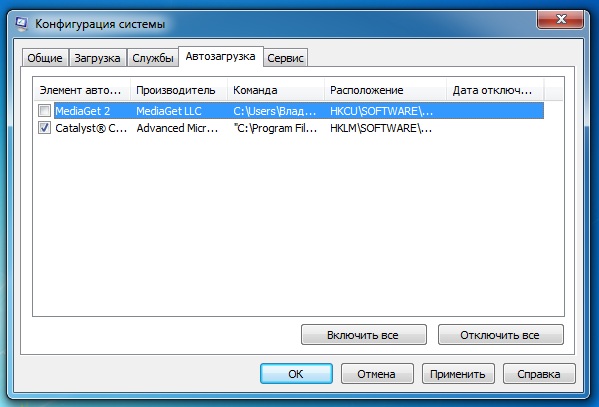Click the System Configuration window icon
The width and height of the screenshot is (599, 407).
tap(21, 24)
